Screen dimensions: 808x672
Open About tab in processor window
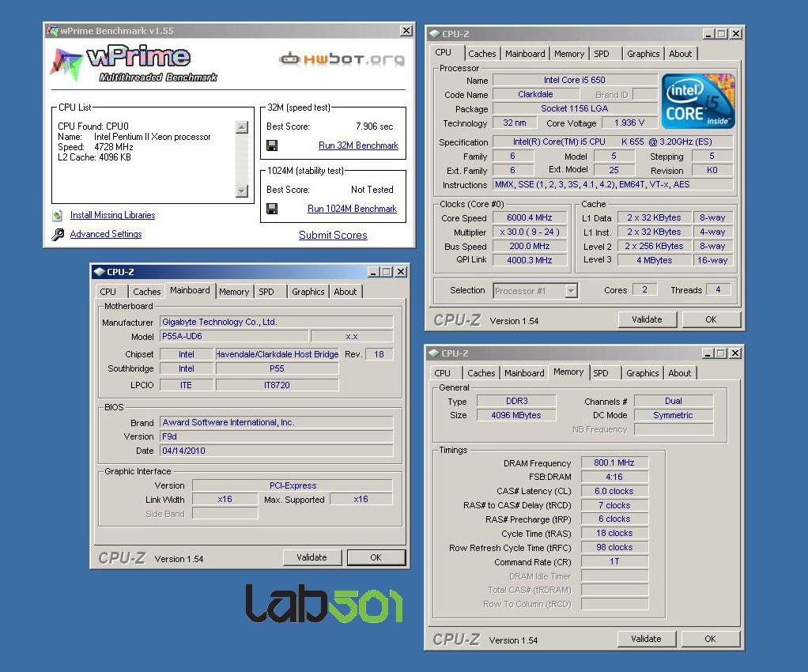[x=680, y=54]
